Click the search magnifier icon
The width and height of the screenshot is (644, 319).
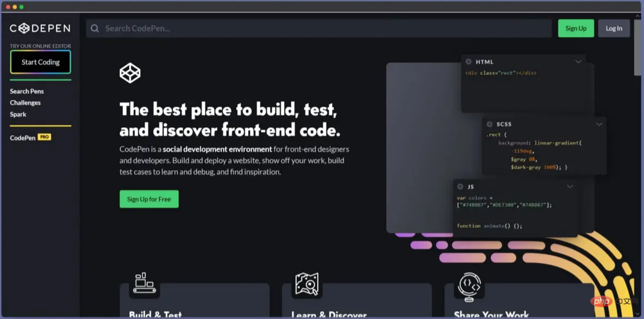(x=95, y=28)
